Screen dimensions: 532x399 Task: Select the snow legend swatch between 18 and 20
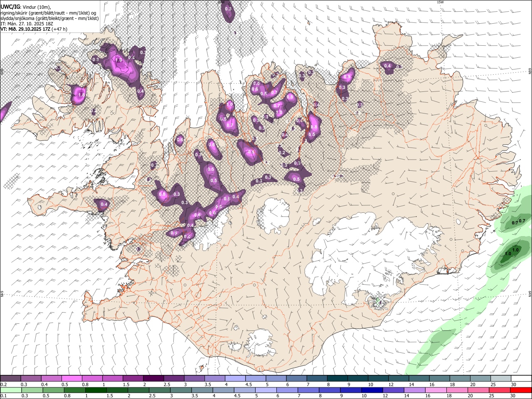point(460,379)
